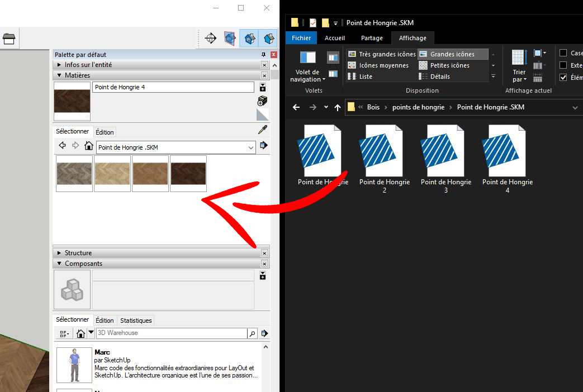The width and height of the screenshot is (583, 392).
Task: Go up one folder in Explorer
Action: click(x=338, y=107)
